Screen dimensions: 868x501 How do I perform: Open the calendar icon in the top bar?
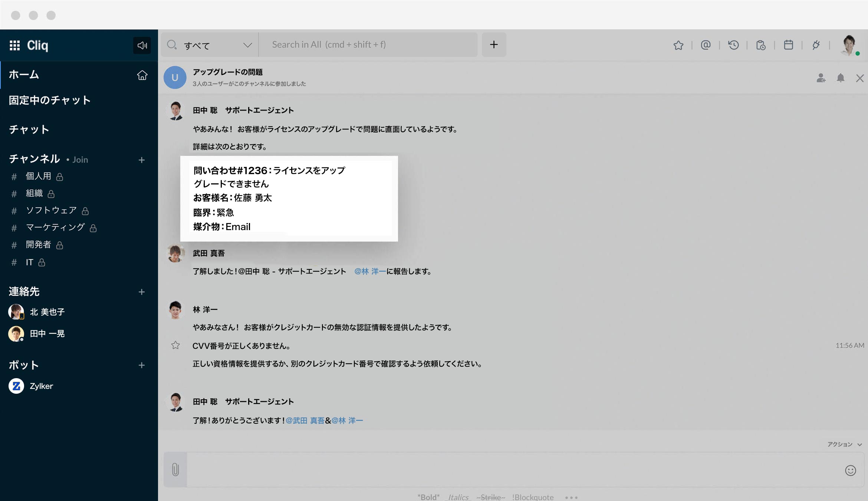point(788,45)
